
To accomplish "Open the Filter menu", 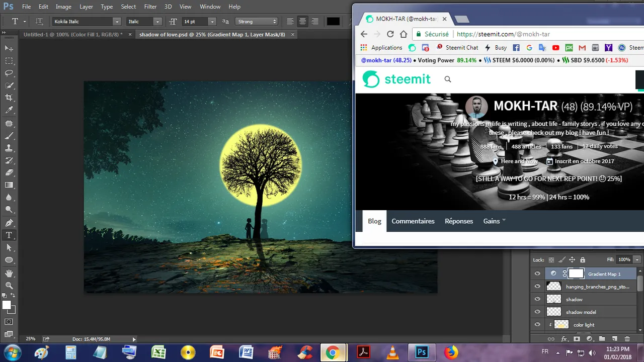I will pyautogui.click(x=150, y=7).
